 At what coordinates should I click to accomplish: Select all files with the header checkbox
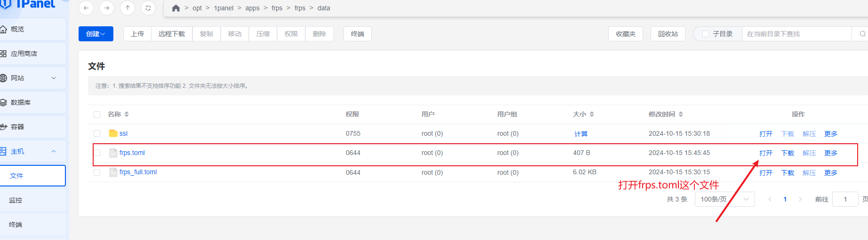(97, 115)
